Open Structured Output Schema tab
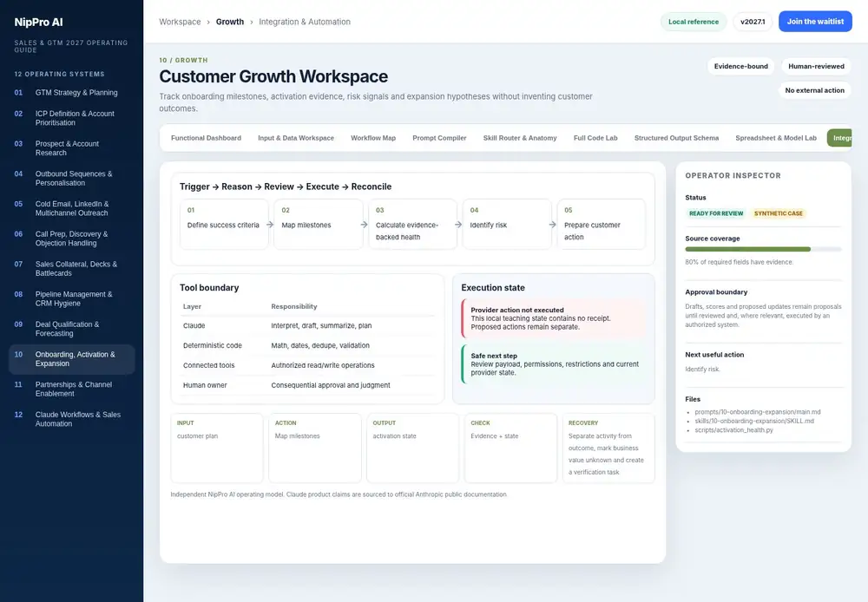 pyautogui.click(x=676, y=138)
